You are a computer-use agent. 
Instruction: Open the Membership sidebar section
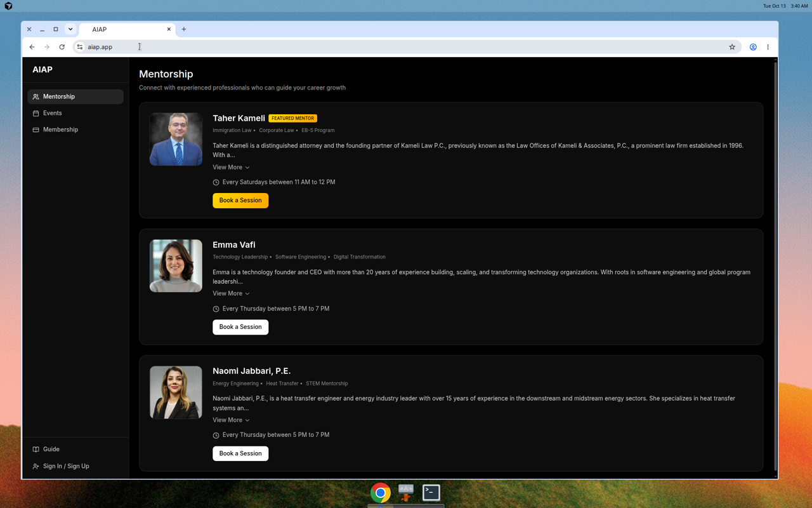click(x=75, y=130)
